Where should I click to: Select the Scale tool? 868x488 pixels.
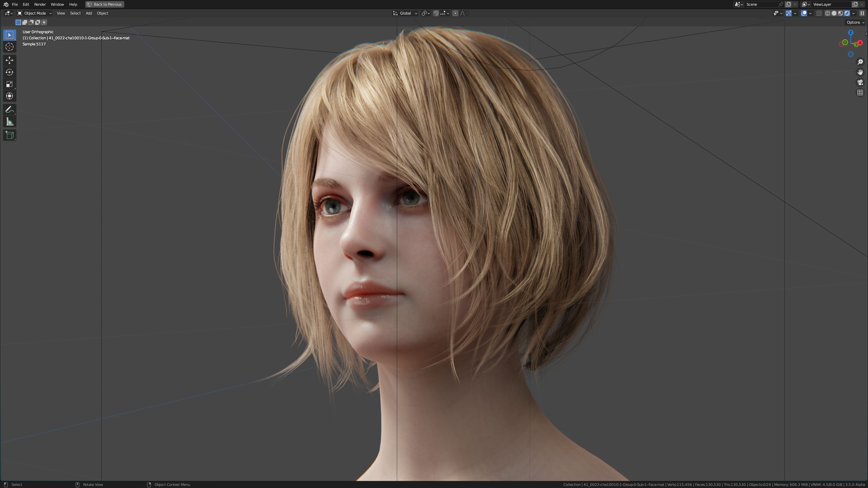point(9,84)
